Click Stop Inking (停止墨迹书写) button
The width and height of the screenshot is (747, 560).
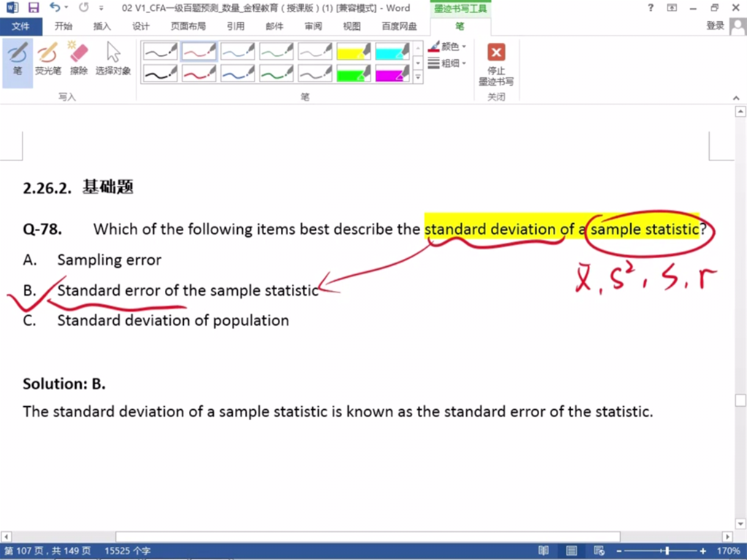[x=496, y=64]
